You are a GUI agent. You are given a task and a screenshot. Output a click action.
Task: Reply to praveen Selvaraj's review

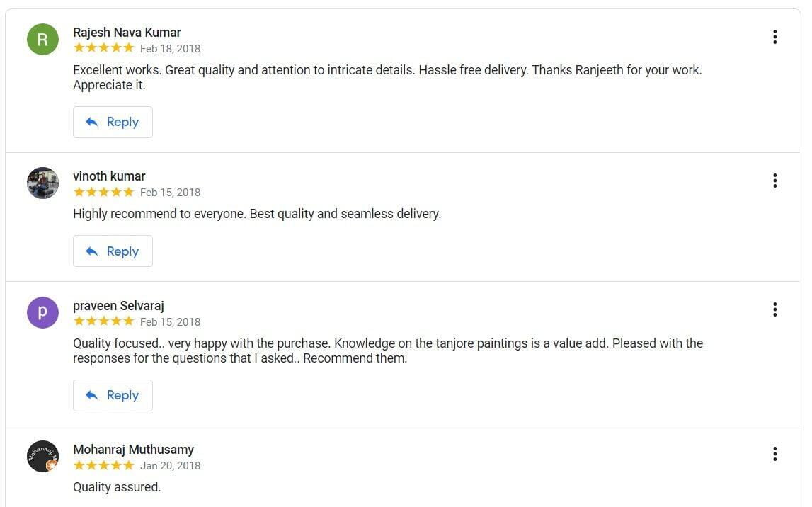pos(113,395)
